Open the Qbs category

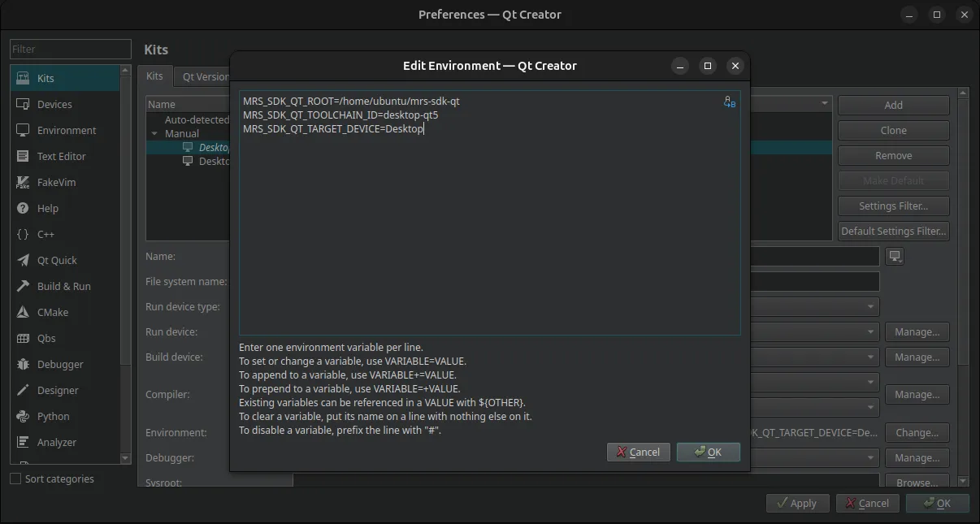[65, 338]
